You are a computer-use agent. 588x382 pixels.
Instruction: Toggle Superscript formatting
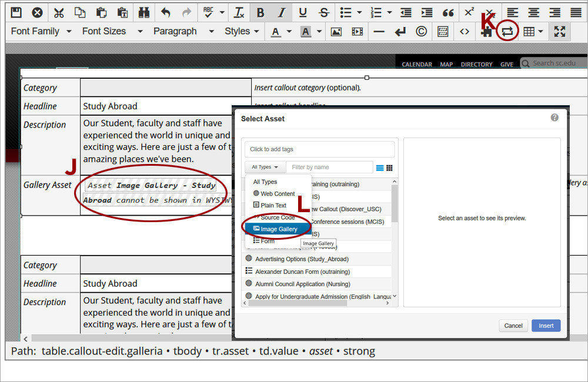click(469, 13)
